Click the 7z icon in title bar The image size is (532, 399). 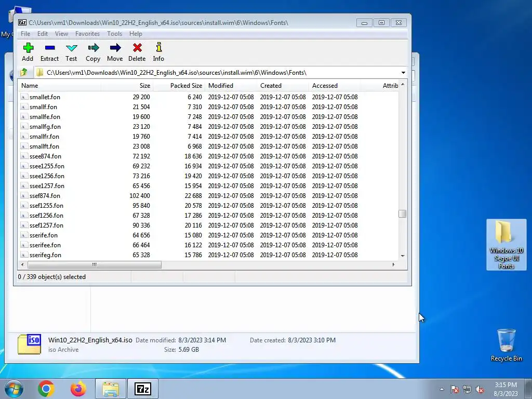pyautogui.click(x=22, y=23)
